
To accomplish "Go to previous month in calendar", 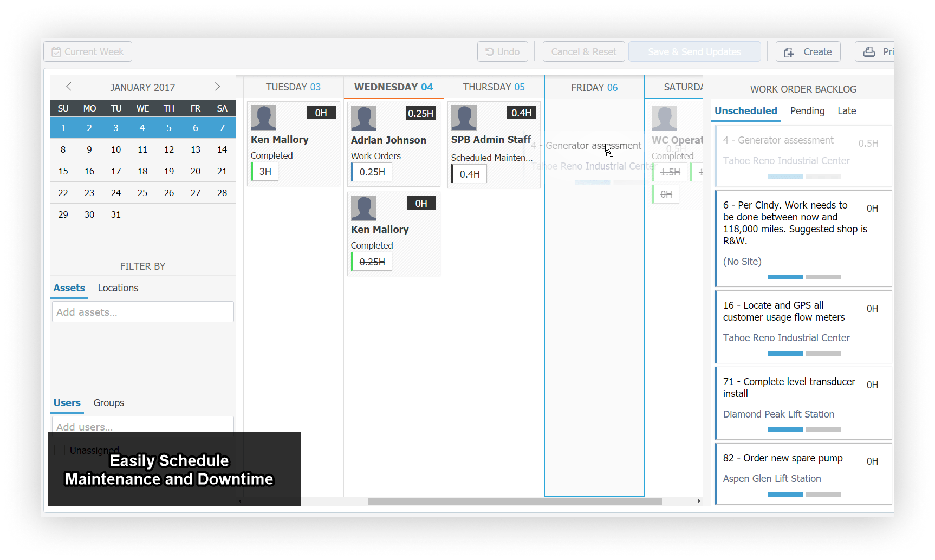I will click(x=69, y=87).
